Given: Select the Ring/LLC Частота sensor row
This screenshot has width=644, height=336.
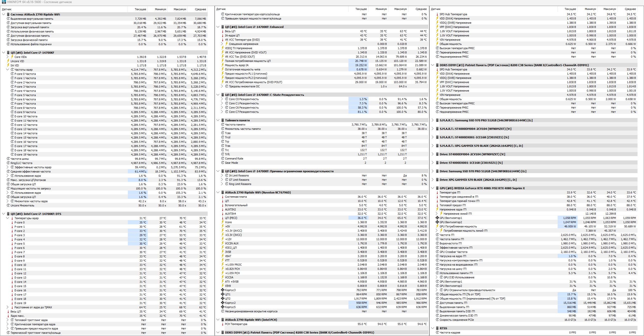Looking at the screenshot, I should pos(21,163).
